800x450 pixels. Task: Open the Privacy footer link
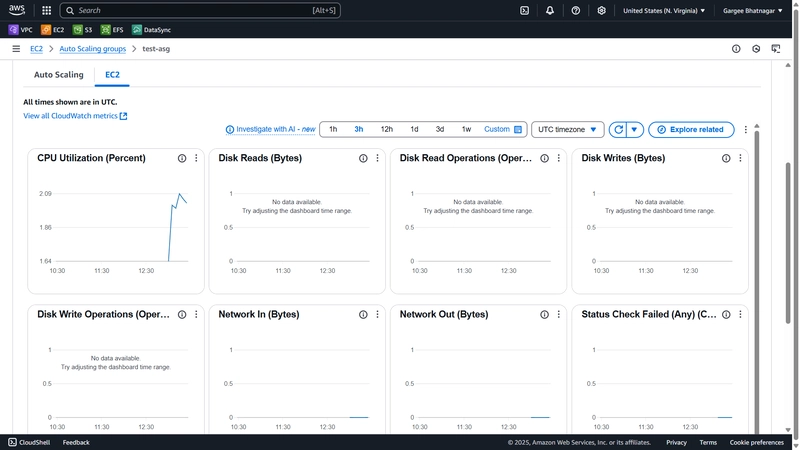pos(676,442)
